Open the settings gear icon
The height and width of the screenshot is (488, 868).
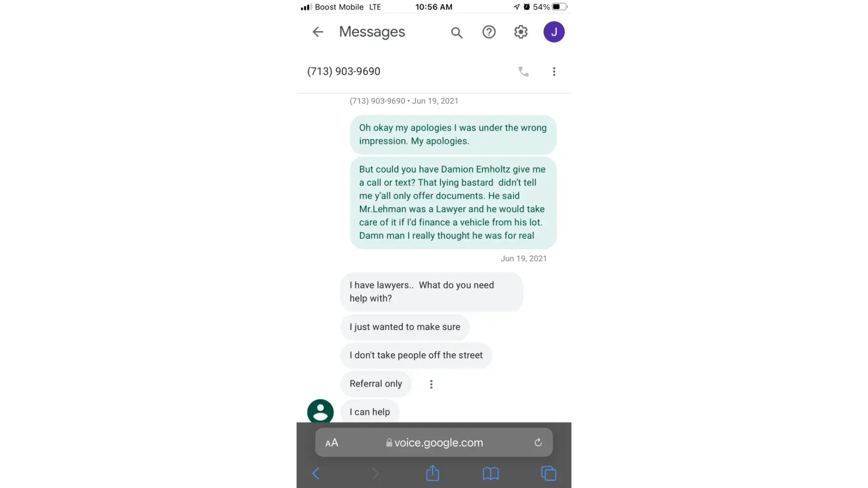click(521, 32)
